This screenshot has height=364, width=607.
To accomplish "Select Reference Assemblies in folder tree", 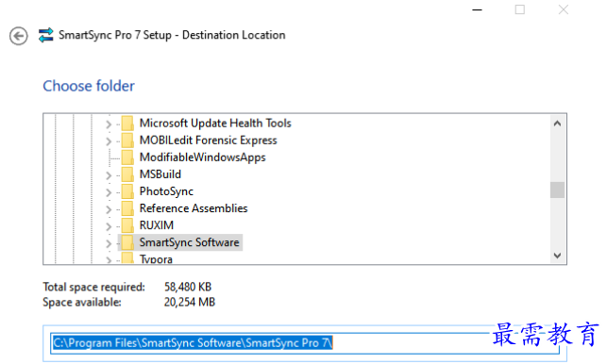I will coord(194,208).
